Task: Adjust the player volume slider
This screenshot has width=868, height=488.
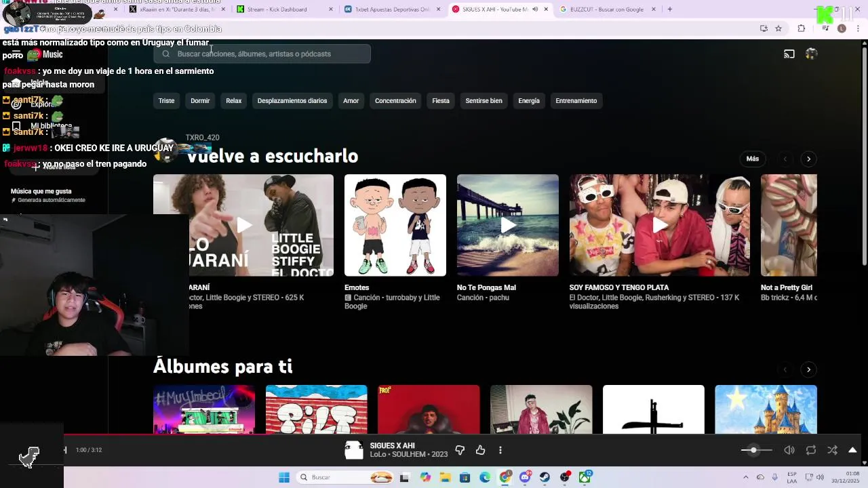Action: (756, 450)
